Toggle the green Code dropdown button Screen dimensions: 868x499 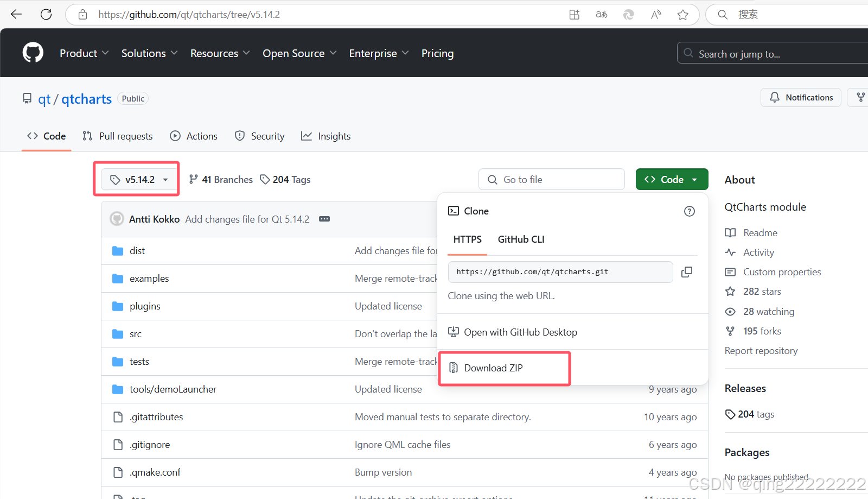coord(672,180)
